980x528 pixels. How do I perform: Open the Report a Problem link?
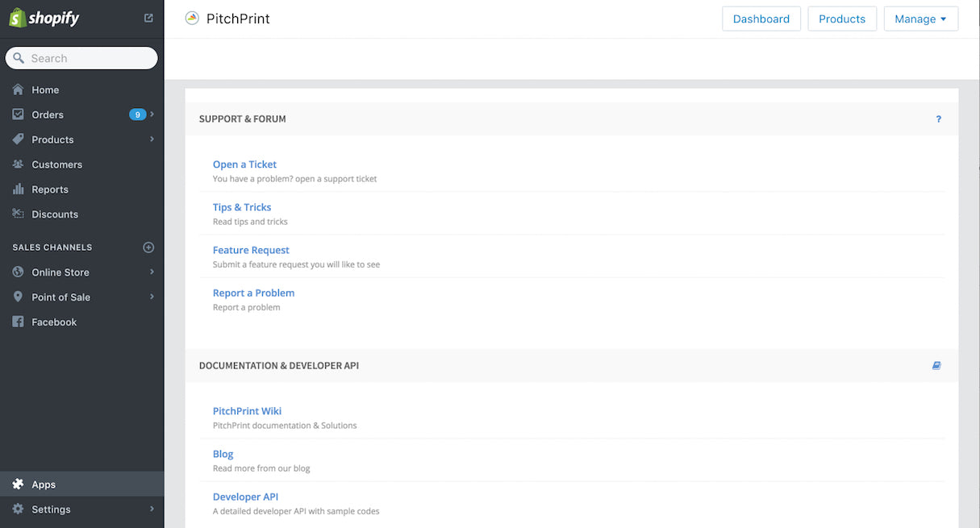click(x=253, y=293)
